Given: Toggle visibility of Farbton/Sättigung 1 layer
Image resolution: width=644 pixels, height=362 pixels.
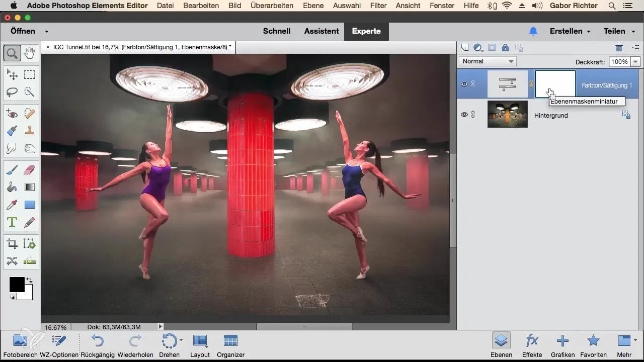Looking at the screenshot, I should [x=464, y=84].
